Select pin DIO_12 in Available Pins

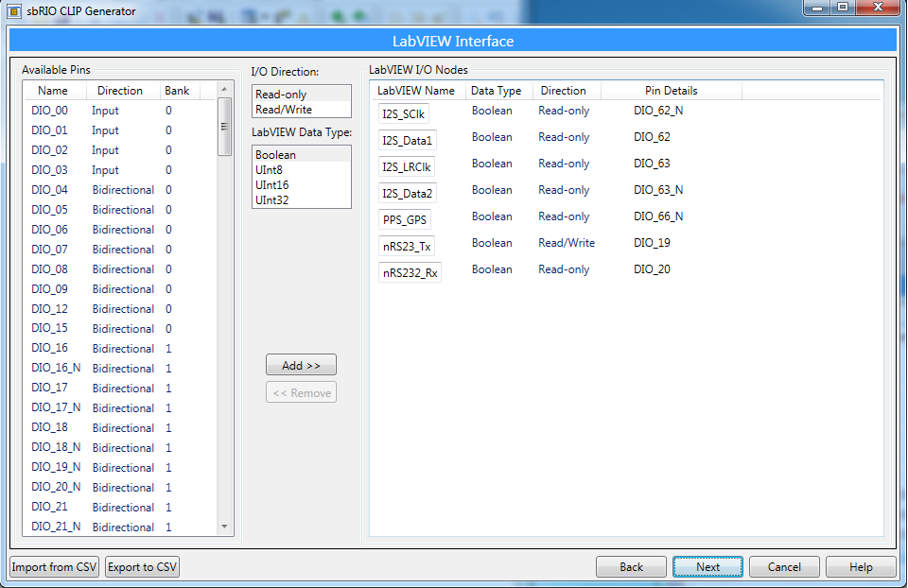pos(120,308)
